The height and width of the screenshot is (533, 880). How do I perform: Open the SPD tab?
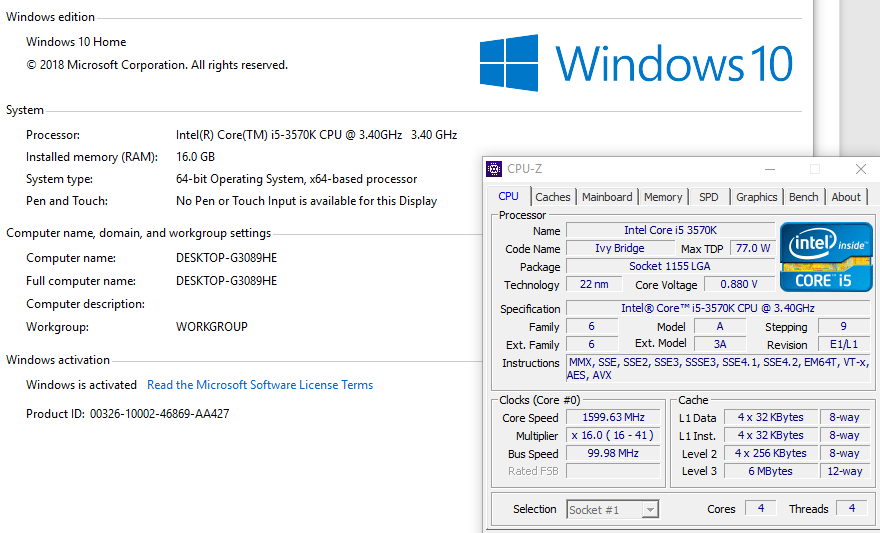[x=709, y=197]
